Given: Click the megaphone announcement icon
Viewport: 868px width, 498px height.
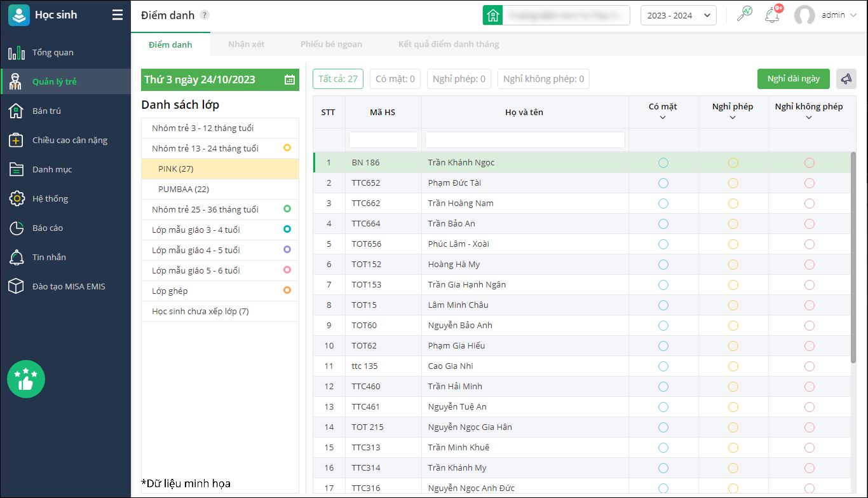Looking at the screenshot, I should [x=846, y=79].
